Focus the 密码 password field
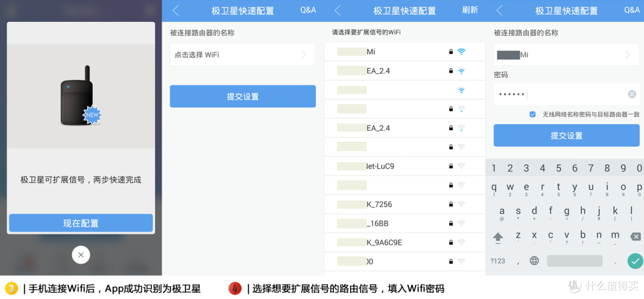644x299 pixels. [x=566, y=94]
